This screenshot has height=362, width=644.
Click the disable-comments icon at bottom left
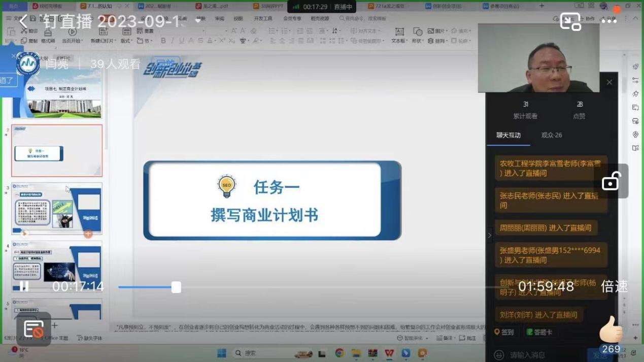(33, 329)
